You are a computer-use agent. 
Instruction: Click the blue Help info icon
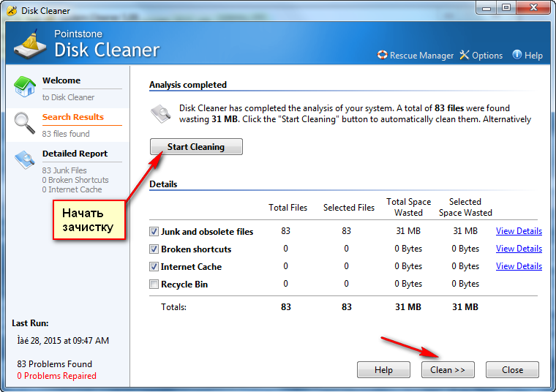tap(517, 55)
